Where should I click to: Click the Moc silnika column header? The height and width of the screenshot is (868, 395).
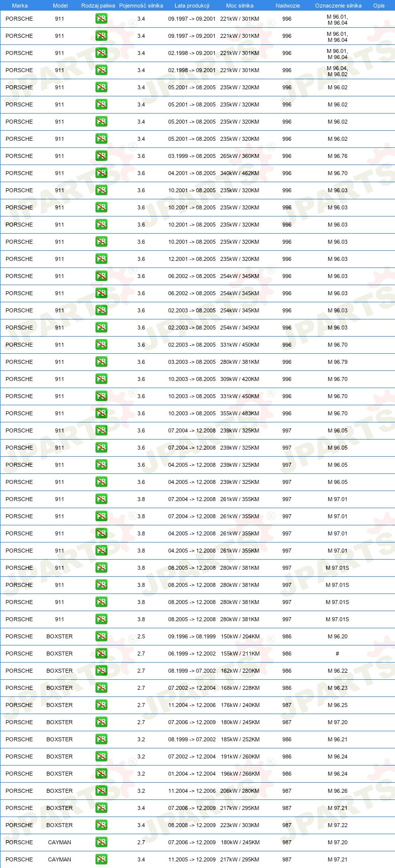[240, 6]
